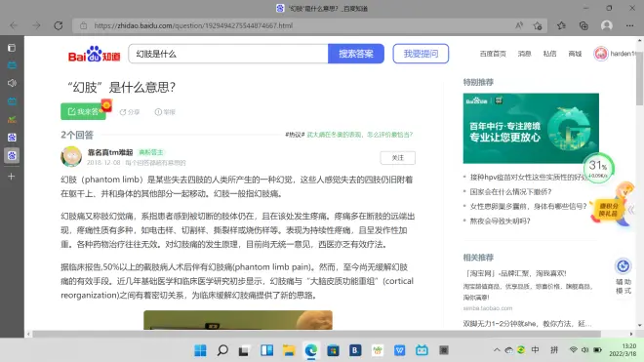The height and width of the screenshot is (362, 644).
Task: Open Task View from the taskbar
Action: pos(245,350)
